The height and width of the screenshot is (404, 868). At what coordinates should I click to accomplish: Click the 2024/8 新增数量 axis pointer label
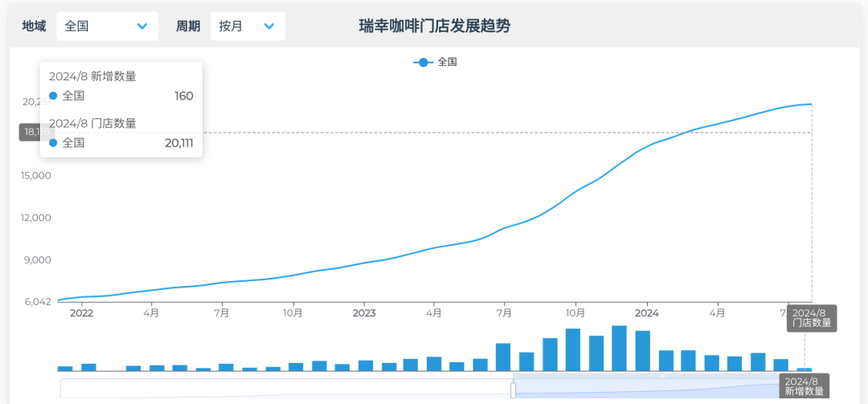(x=805, y=386)
